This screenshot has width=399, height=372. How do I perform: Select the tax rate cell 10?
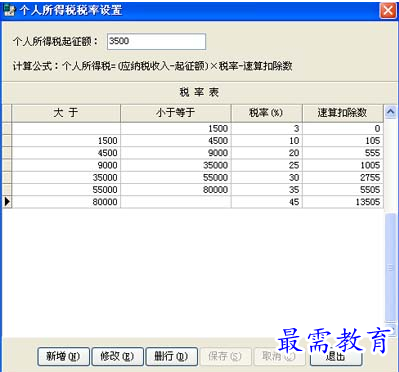click(x=267, y=141)
